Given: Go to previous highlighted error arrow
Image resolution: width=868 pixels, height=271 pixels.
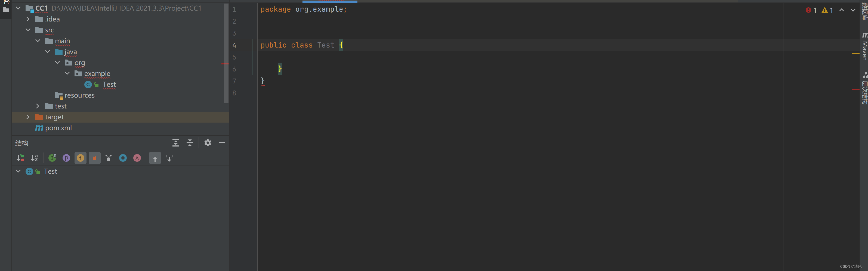Looking at the screenshot, I should pos(841,10).
